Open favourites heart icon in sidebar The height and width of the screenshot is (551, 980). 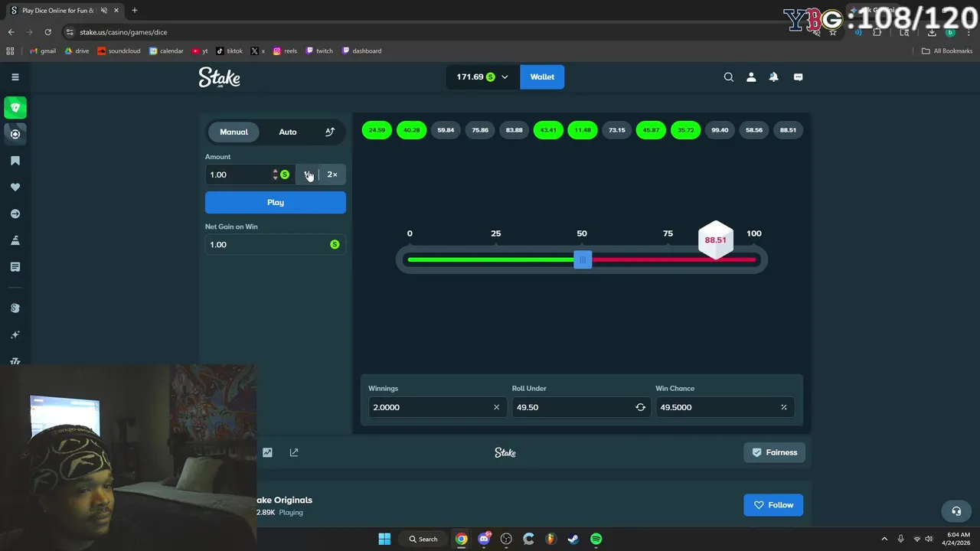pyautogui.click(x=15, y=187)
